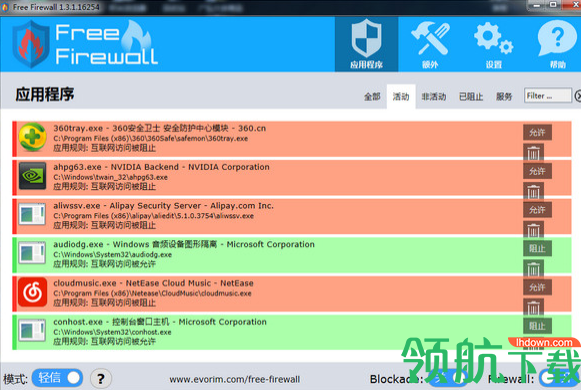Allow ahpg63.exe with 允许 button
The image size is (581, 390).
537,171
